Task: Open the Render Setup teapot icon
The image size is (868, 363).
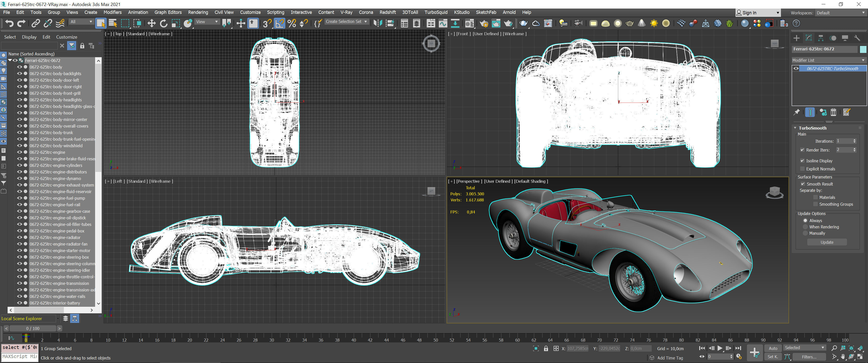Action: (x=484, y=23)
